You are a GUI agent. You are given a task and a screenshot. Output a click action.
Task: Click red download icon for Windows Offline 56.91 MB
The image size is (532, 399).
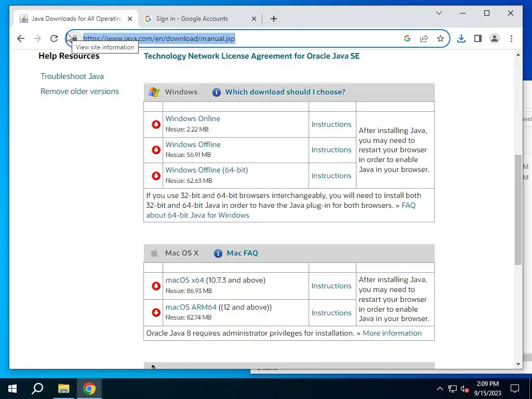[156, 150]
